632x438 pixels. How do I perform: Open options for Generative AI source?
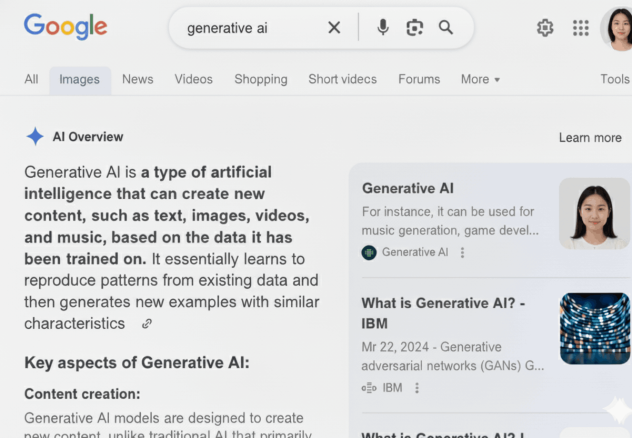coord(462,253)
